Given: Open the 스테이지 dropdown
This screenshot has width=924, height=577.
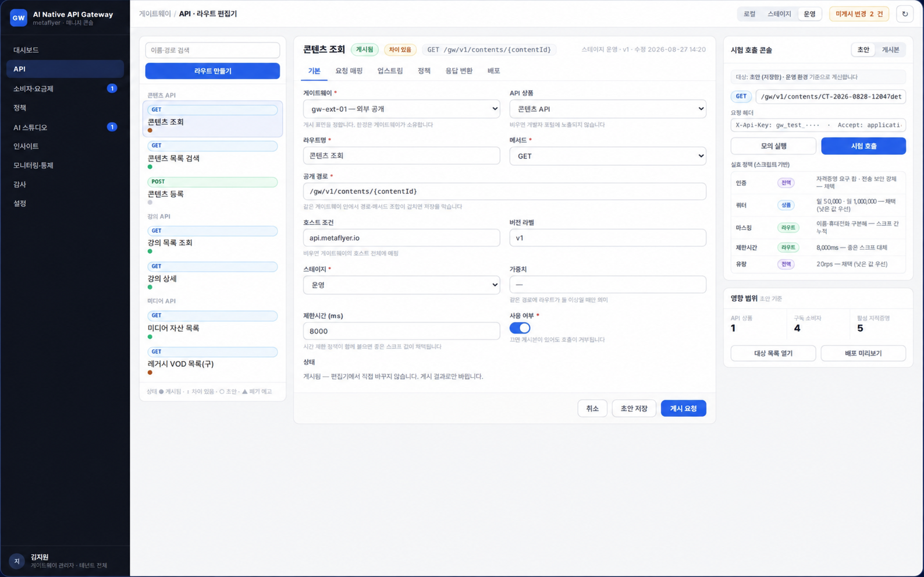Looking at the screenshot, I should click(x=401, y=285).
